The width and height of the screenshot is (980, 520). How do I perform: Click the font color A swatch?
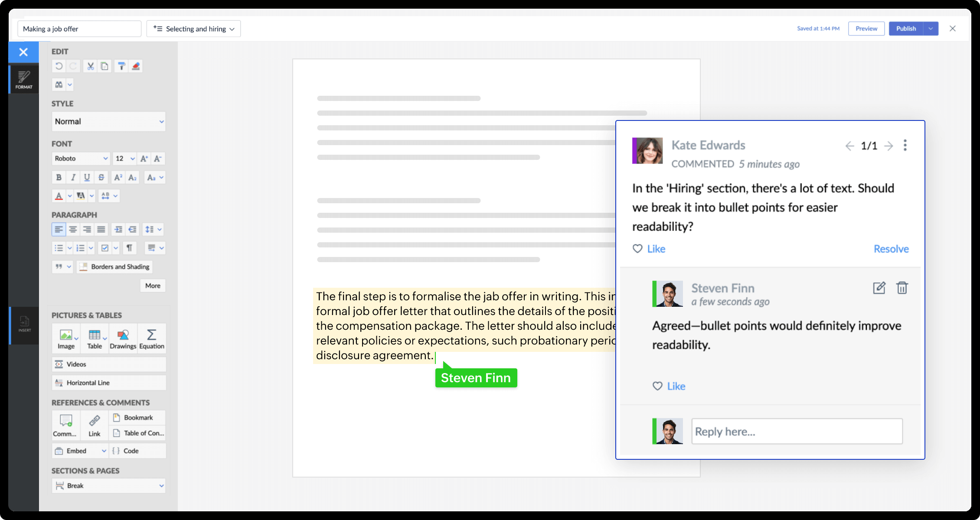click(x=59, y=196)
